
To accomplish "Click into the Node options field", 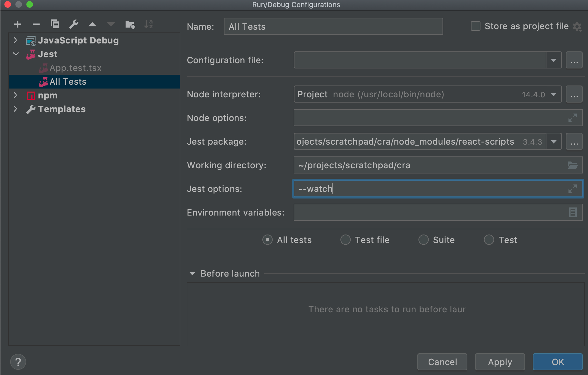I will tap(429, 118).
